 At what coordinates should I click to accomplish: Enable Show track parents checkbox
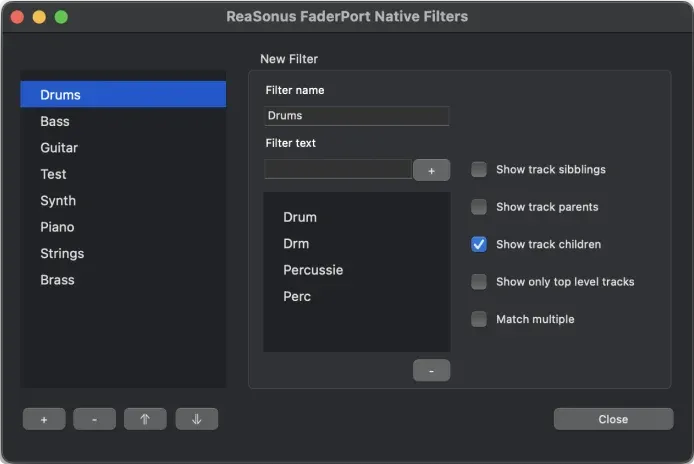click(479, 207)
